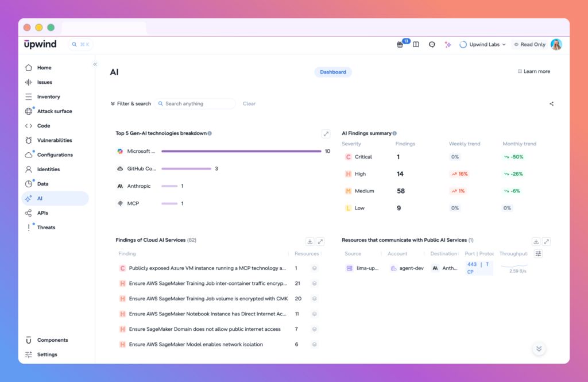Click the MCP bar showing 1
Viewport: 588px width, 382px height.
pyautogui.click(x=169, y=203)
